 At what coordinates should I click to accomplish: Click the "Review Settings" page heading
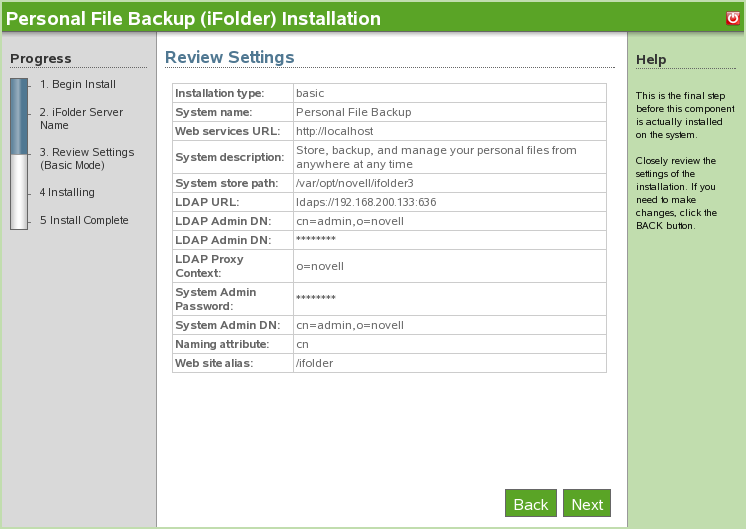229,57
